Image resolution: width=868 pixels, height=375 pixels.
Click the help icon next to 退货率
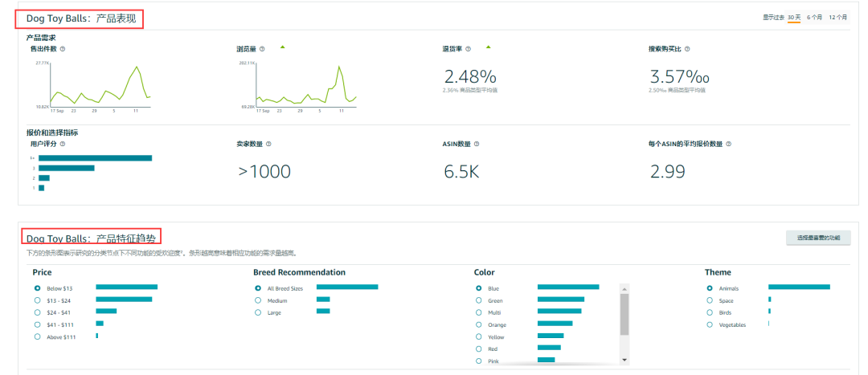coord(469,49)
